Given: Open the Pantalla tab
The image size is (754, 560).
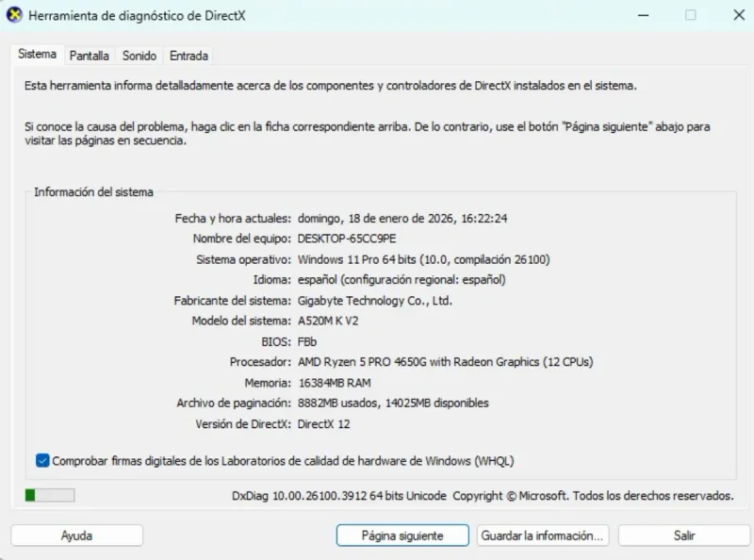Looking at the screenshot, I should coord(89,56).
